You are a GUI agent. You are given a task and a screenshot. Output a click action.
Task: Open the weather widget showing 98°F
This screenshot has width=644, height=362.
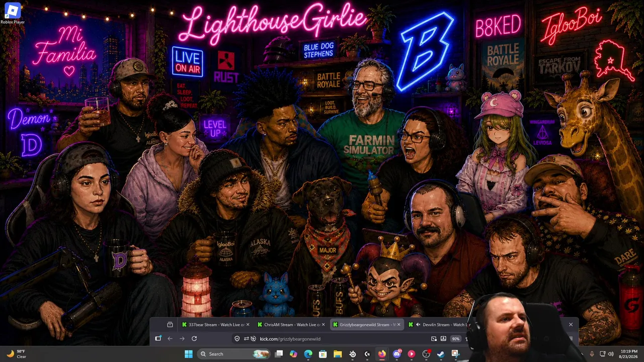point(16,354)
